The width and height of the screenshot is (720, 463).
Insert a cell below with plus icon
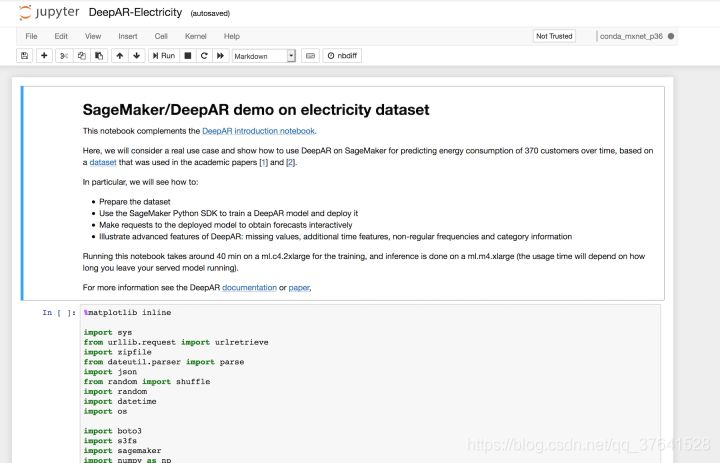44,56
